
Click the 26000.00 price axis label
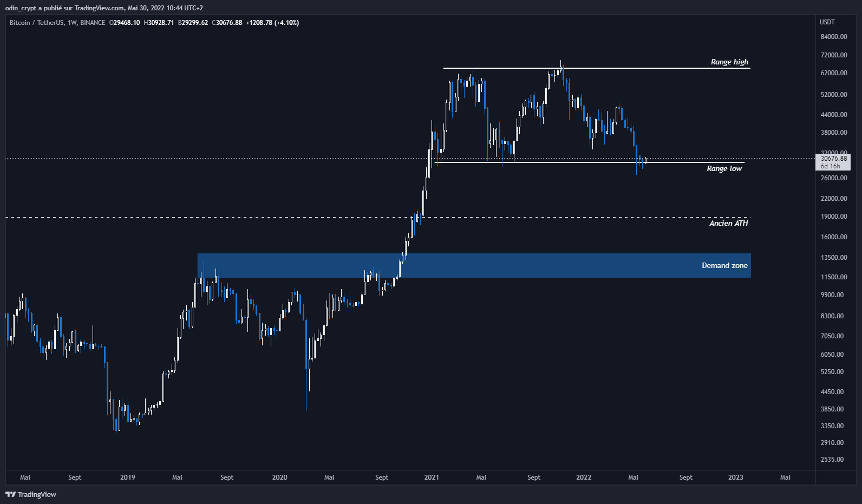[834, 178]
